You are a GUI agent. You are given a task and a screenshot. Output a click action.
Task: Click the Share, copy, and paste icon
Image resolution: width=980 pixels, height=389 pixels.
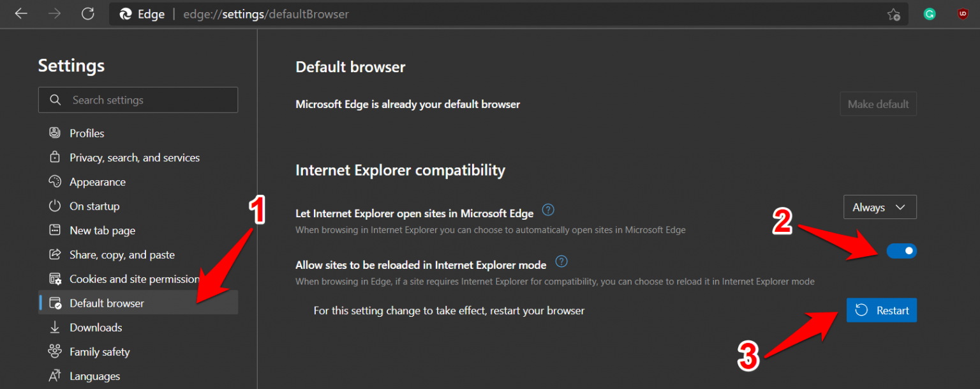[56, 254]
